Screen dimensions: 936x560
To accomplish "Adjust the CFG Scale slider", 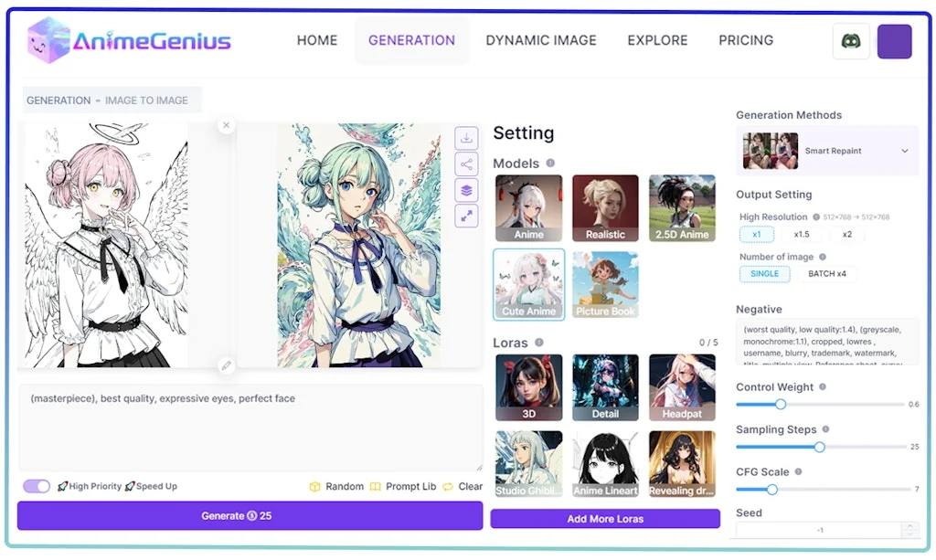I will pos(771,490).
